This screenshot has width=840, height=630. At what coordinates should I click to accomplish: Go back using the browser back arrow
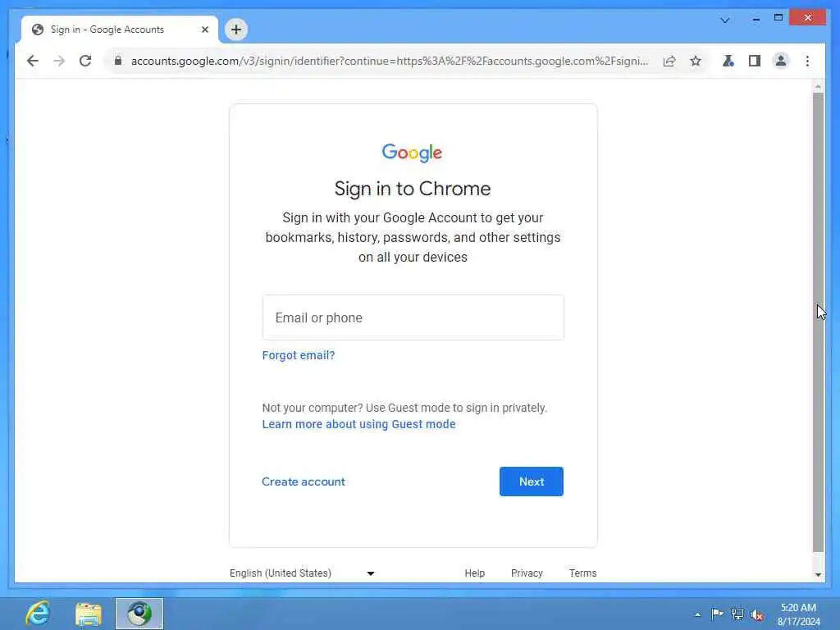click(33, 61)
